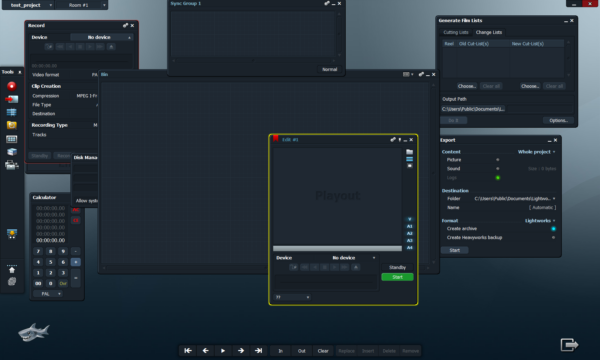This screenshot has height=360, width=600.
Task: Click Options button in Generate Film Lists
Action: 558,121
